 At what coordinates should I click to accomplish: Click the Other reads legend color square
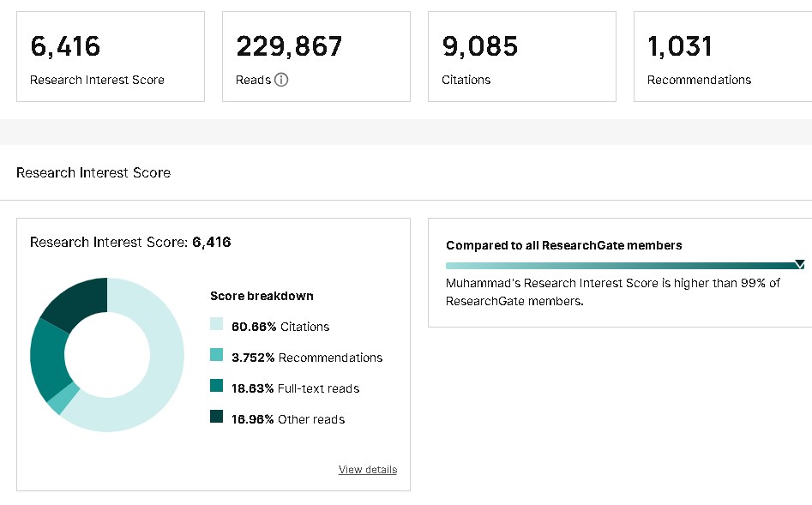tap(217, 418)
